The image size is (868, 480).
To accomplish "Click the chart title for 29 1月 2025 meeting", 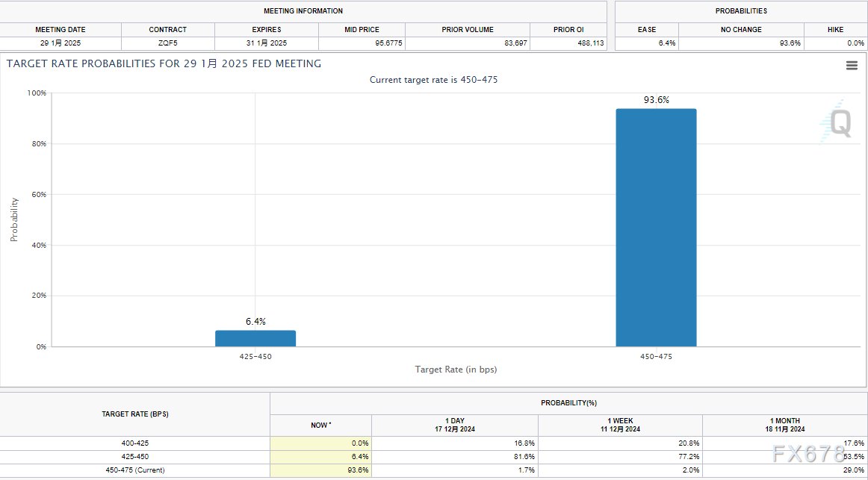I will tap(164, 64).
